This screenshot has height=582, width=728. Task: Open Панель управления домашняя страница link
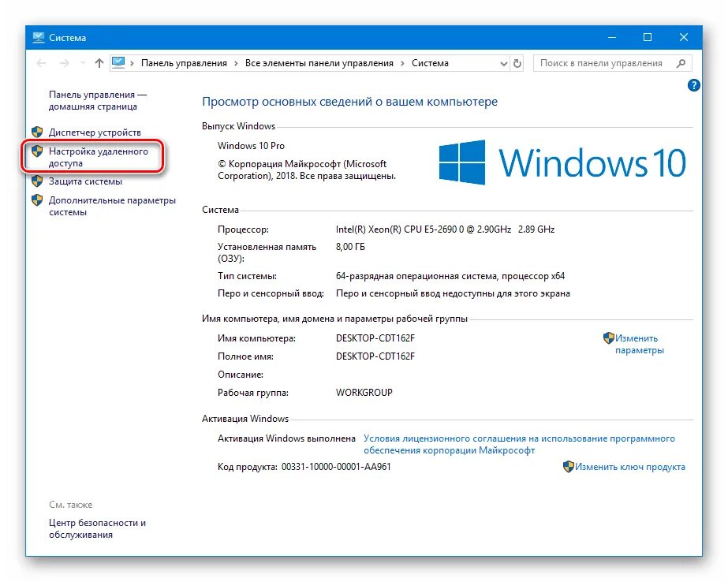98,101
